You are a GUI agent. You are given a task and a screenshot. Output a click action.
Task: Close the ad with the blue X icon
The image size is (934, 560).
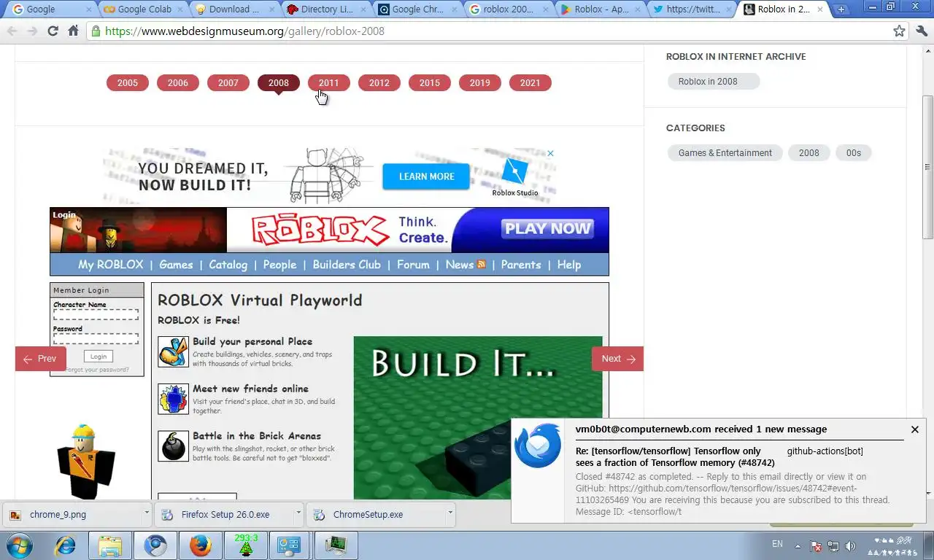coord(551,153)
